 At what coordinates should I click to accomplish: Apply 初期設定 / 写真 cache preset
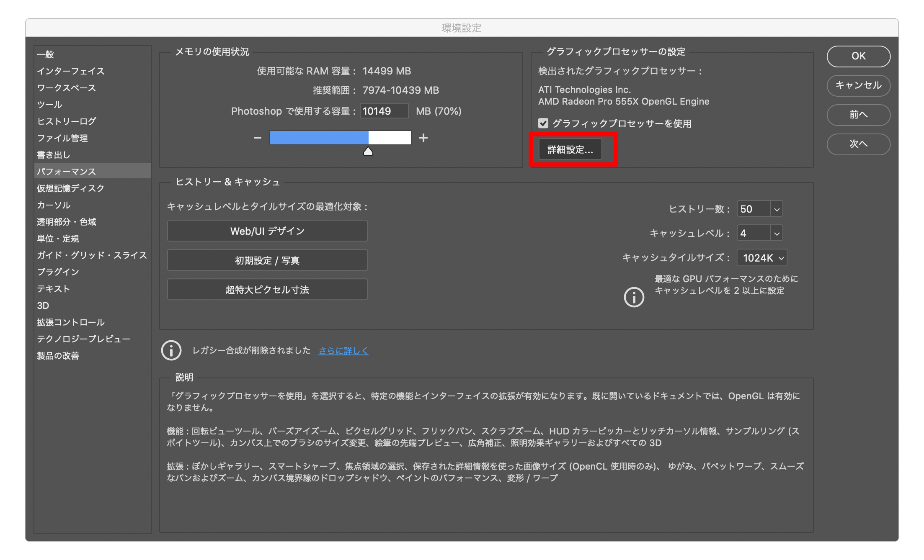tap(267, 260)
